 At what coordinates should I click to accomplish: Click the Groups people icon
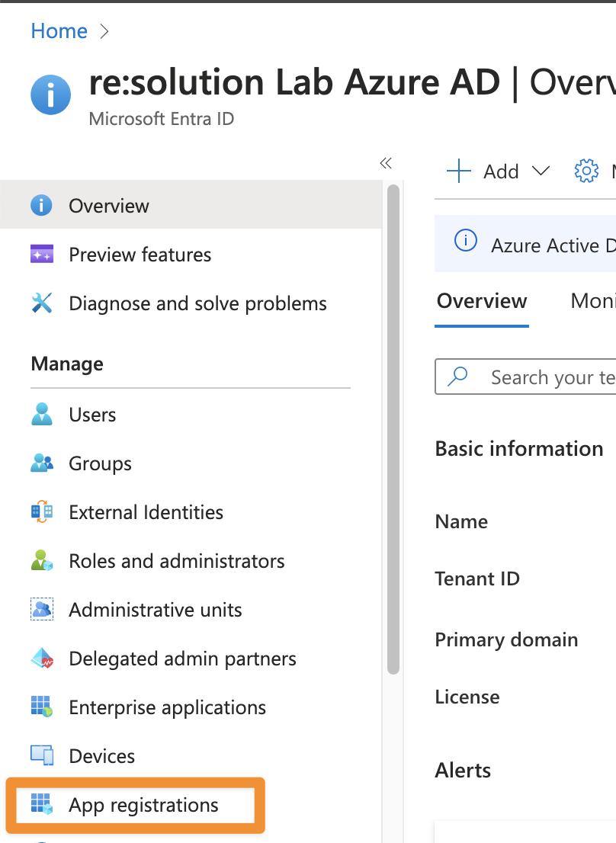pyautogui.click(x=41, y=463)
